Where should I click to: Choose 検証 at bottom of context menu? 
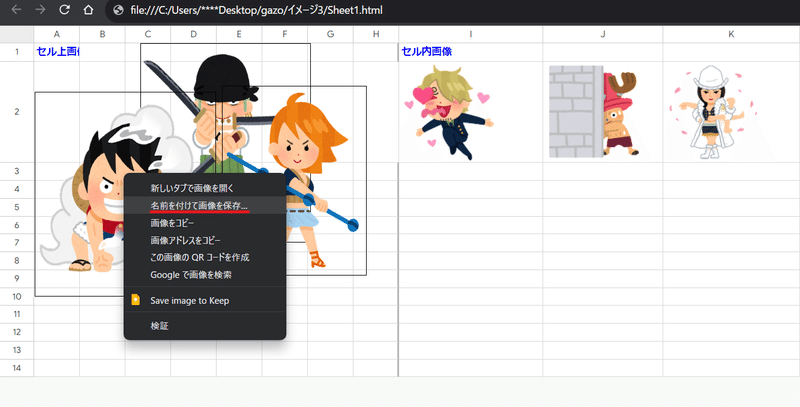[x=205, y=326]
